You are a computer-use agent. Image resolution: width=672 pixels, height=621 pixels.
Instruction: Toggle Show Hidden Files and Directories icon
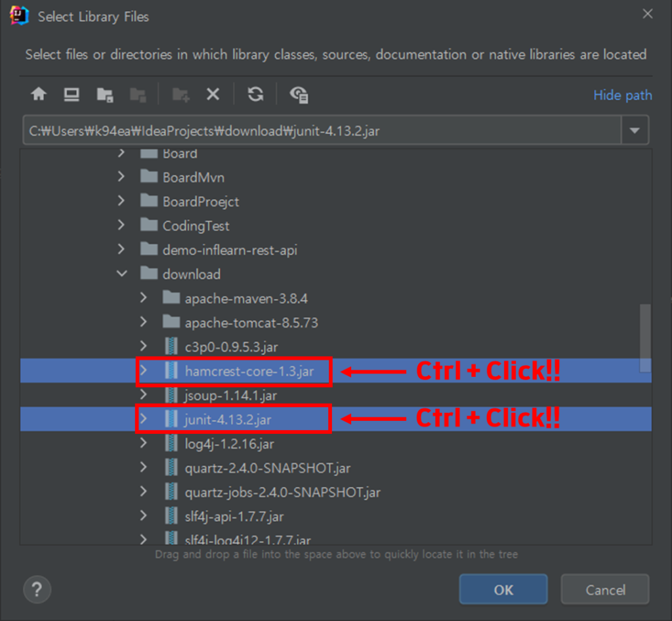coord(300,95)
